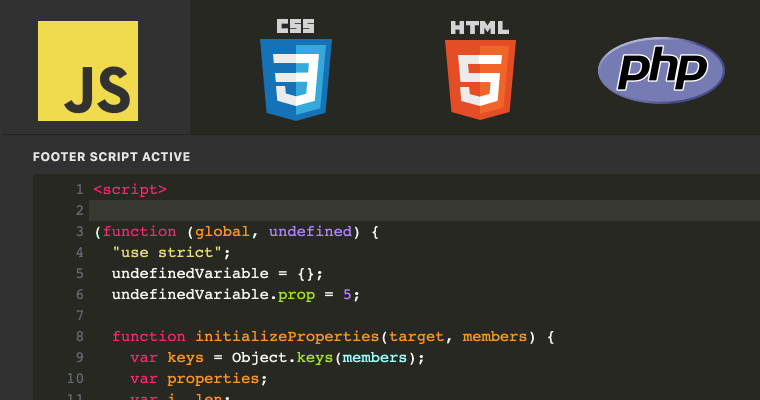
Task: Switch to the CSS3 tab icon
Action: point(296,69)
